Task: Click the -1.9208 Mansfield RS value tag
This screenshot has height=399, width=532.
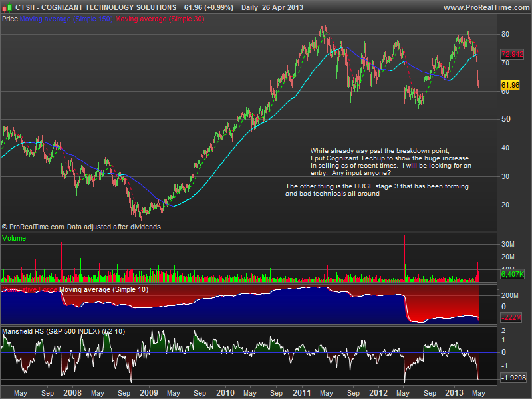Action: point(512,377)
